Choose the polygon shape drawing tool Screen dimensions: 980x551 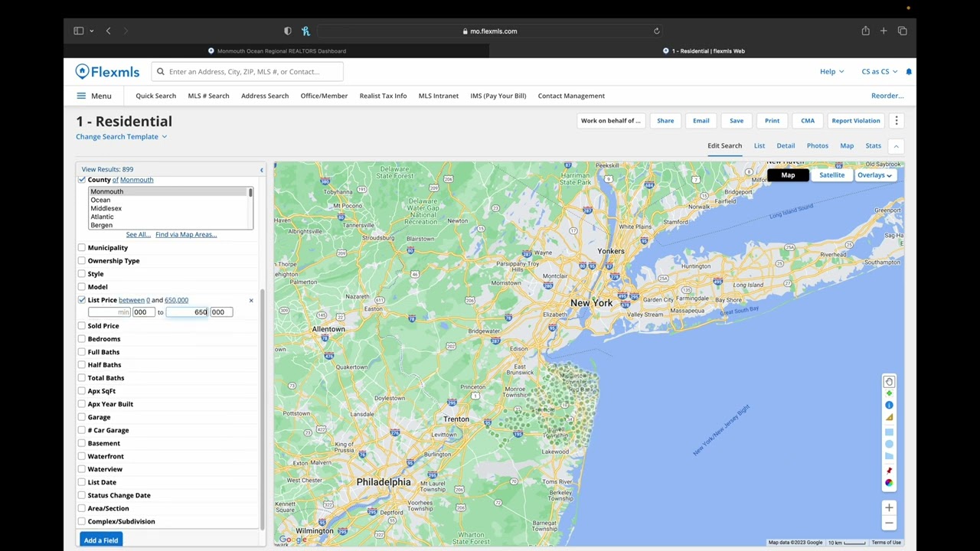tap(889, 456)
